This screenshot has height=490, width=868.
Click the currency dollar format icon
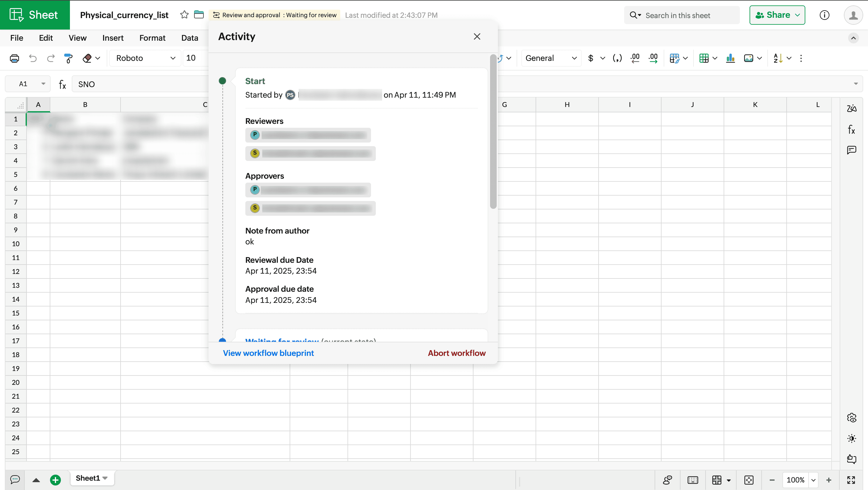pos(590,58)
